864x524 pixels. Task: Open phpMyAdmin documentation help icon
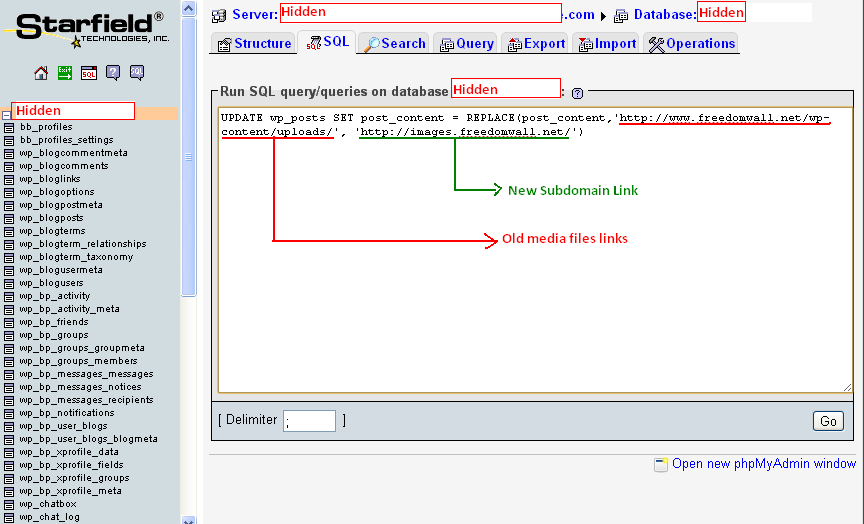point(113,73)
